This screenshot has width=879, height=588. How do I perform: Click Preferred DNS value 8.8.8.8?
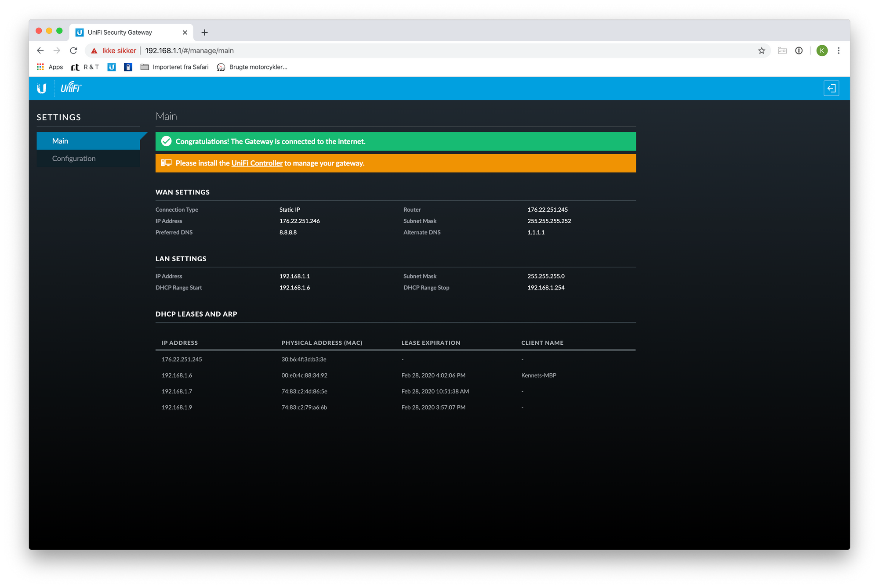point(288,232)
